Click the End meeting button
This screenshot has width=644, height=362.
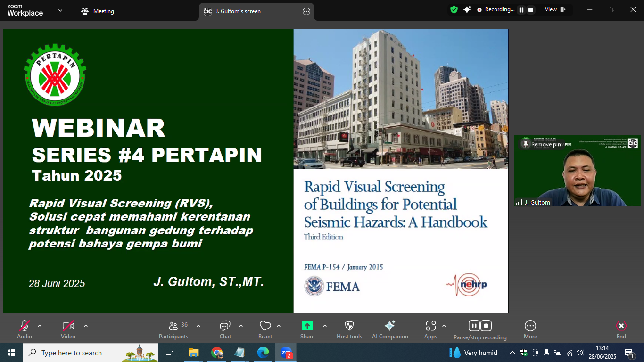[621, 329]
